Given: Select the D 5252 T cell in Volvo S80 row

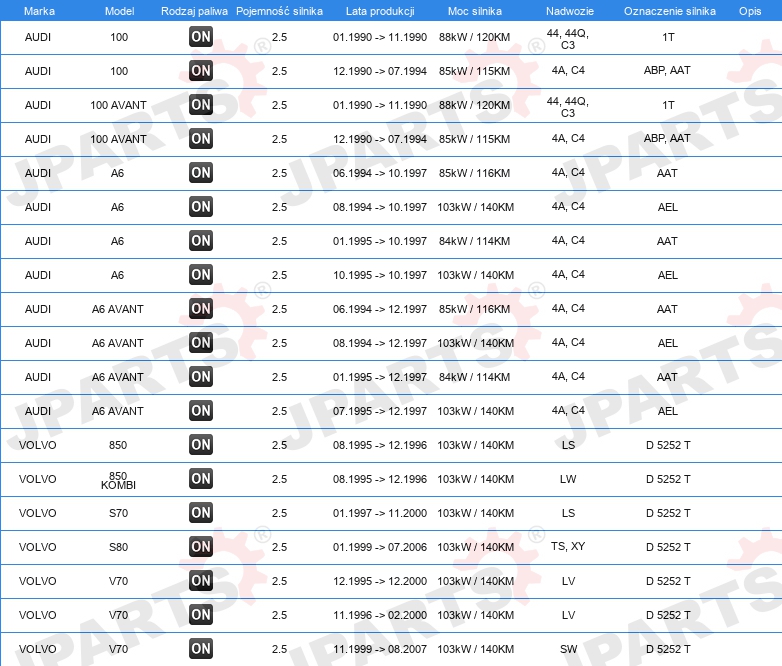Looking at the screenshot, I should 668,547.
